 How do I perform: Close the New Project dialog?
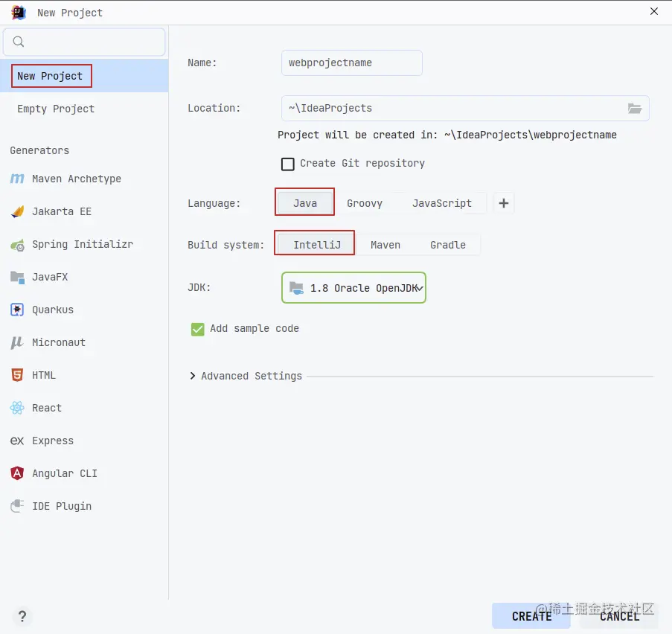[x=654, y=11]
